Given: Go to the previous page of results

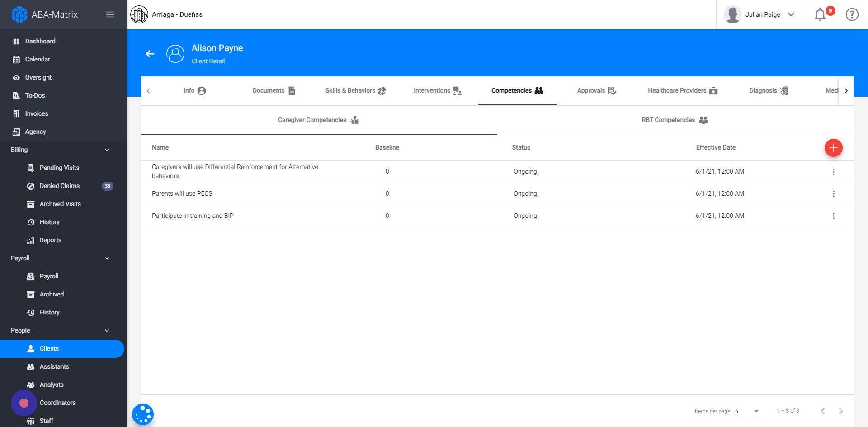Looking at the screenshot, I should click(x=823, y=411).
